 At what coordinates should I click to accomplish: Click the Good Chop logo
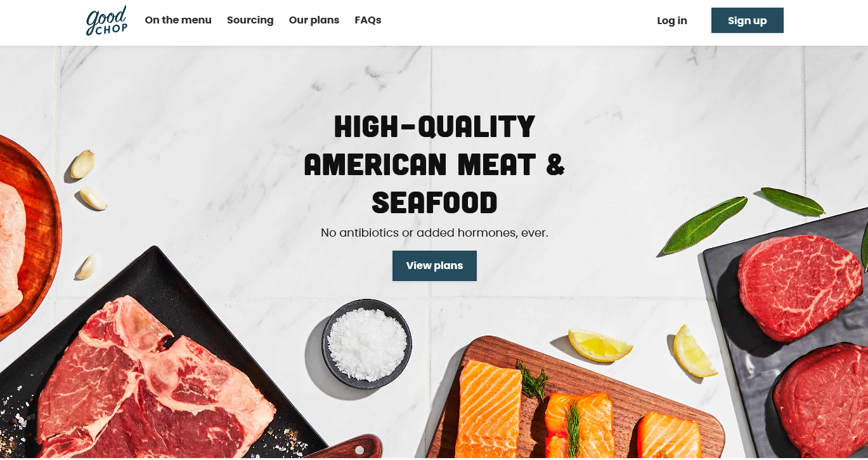(107, 20)
